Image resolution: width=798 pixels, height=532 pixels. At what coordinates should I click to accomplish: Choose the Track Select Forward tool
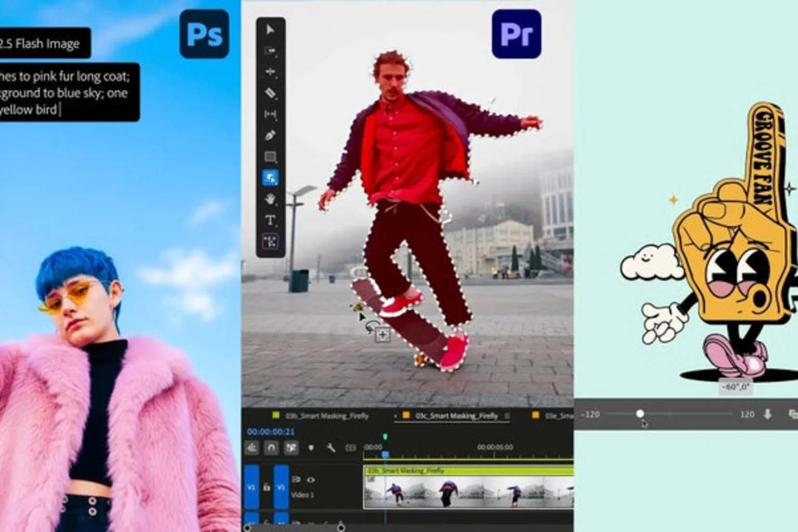(270, 51)
